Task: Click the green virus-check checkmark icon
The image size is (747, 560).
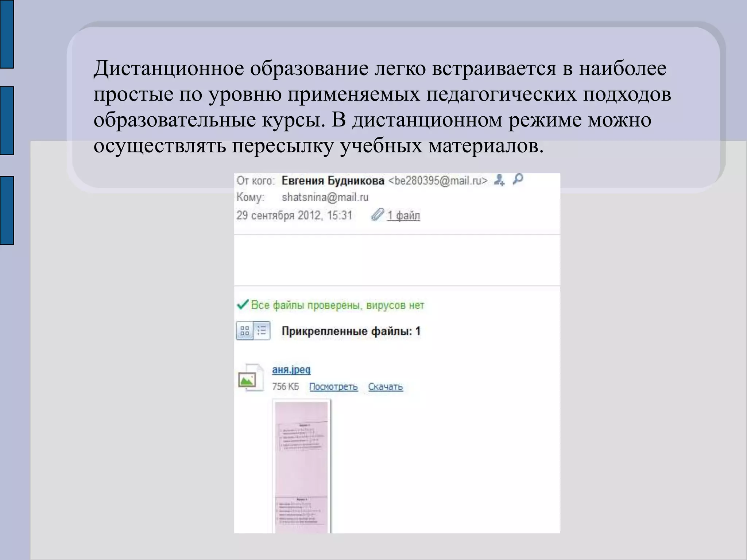Action: [x=243, y=304]
